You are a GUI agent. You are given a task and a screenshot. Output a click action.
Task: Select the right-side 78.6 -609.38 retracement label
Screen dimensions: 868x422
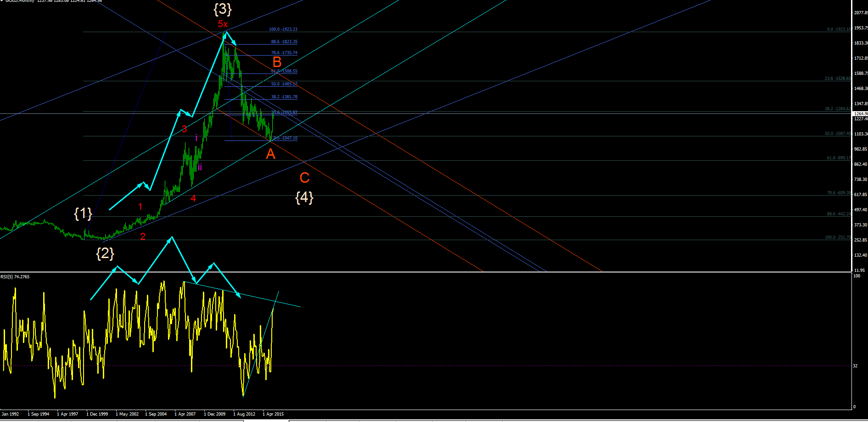coord(839,193)
